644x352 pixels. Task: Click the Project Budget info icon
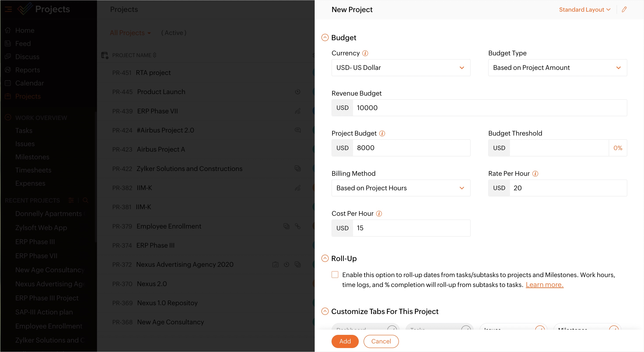382,133
